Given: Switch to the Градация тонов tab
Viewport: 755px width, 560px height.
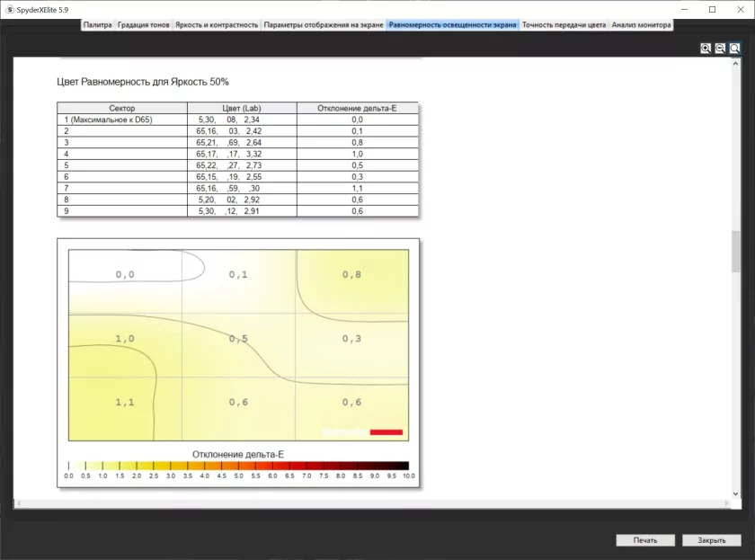Looking at the screenshot, I should pos(143,25).
